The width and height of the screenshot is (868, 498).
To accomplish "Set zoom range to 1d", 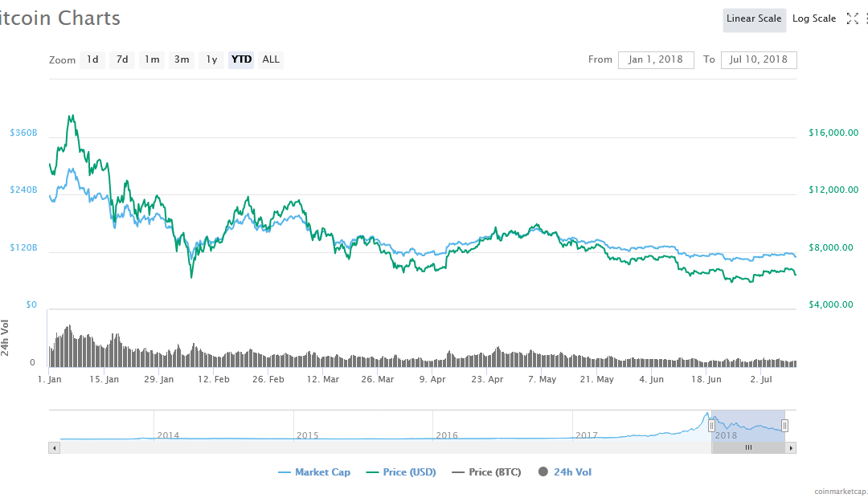I will pyautogui.click(x=92, y=59).
